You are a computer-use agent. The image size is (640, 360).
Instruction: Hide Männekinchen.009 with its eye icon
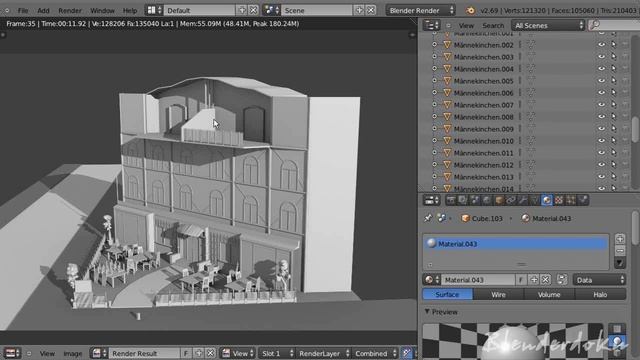pyautogui.click(x=601, y=129)
